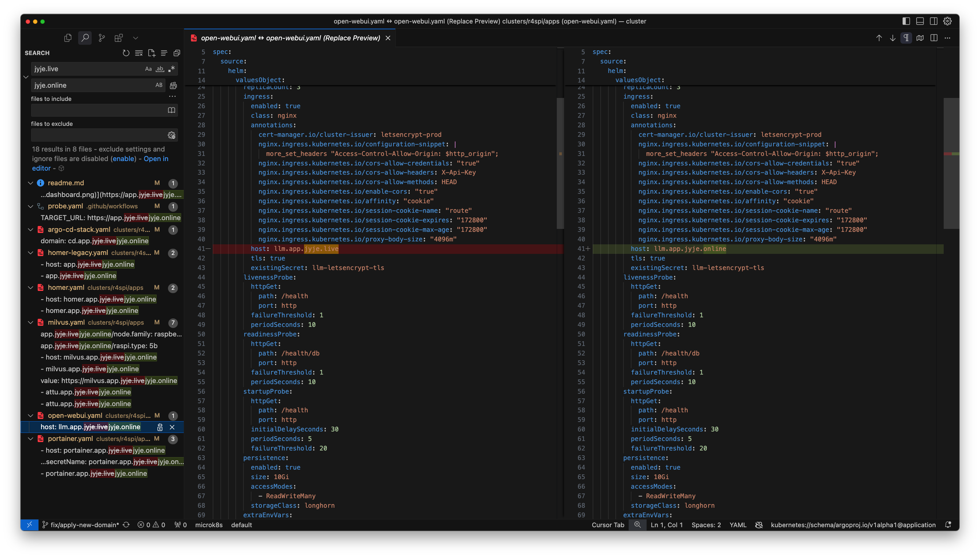Select the open-webui.yaml Replace Preview tab
Screen dimensions: 980x558
click(290, 37)
